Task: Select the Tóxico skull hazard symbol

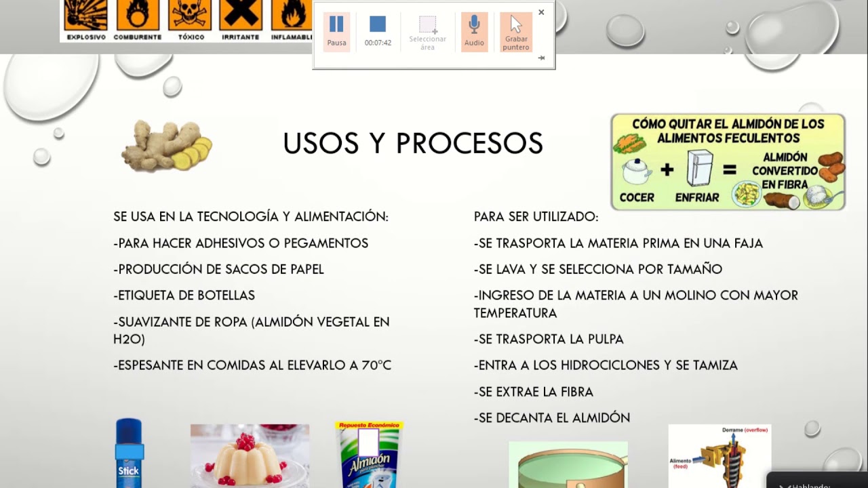Action: point(191,20)
